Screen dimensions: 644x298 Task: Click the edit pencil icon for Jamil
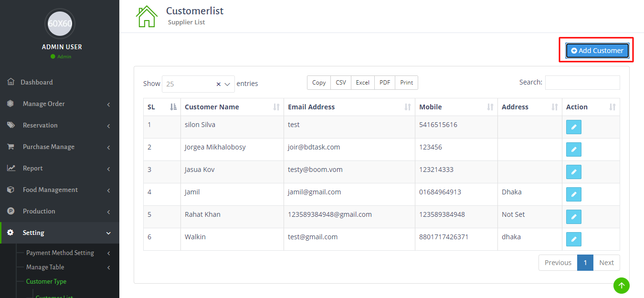point(573,194)
